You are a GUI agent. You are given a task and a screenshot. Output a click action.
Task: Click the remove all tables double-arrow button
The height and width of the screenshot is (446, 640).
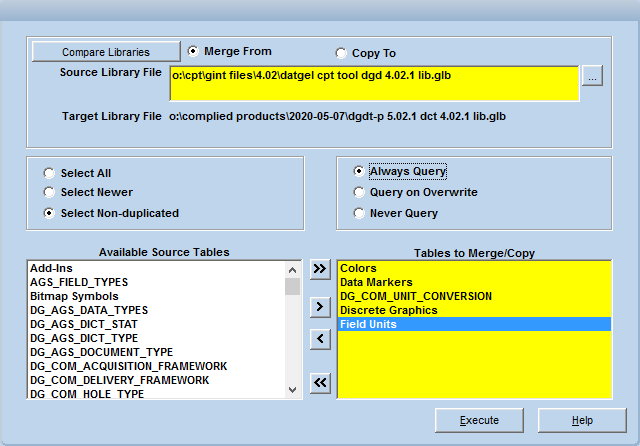pos(319,381)
